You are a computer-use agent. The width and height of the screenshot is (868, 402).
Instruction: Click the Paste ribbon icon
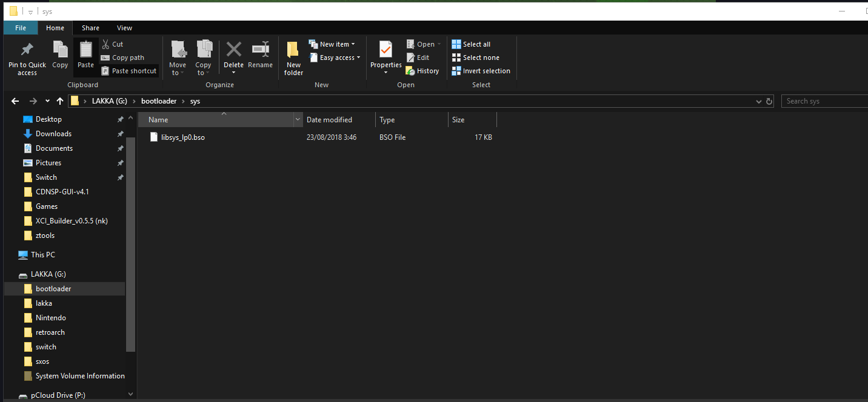(x=85, y=50)
